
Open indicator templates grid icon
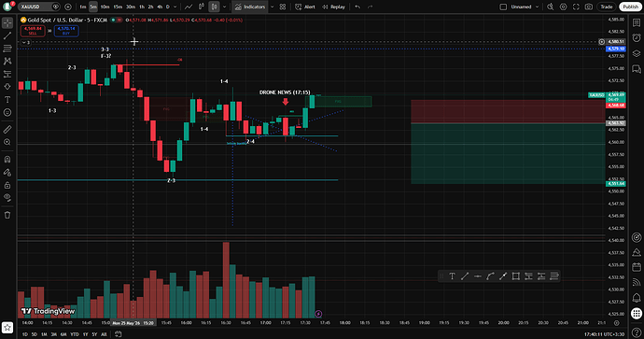[x=283, y=7]
